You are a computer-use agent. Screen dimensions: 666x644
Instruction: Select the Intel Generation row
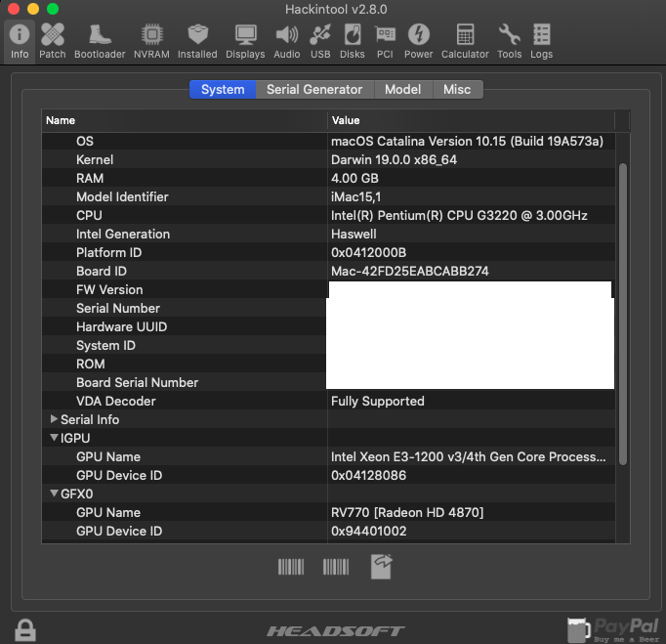click(328, 234)
